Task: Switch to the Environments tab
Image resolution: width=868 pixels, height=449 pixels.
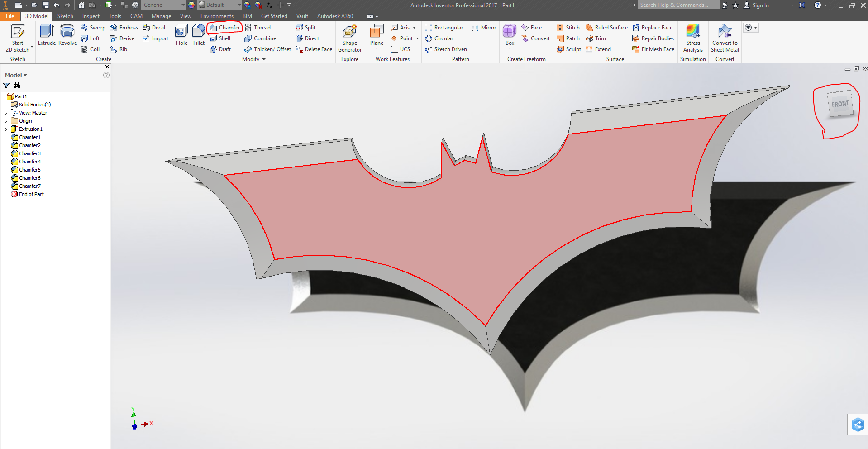Action: [x=217, y=16]
